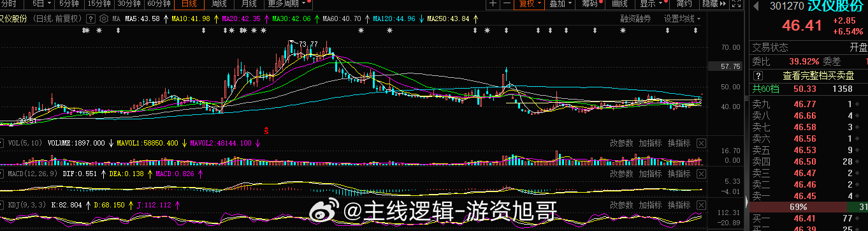Click 查看完整档买卖盘 link
868x231 pixels.
(x=818, y=75)
